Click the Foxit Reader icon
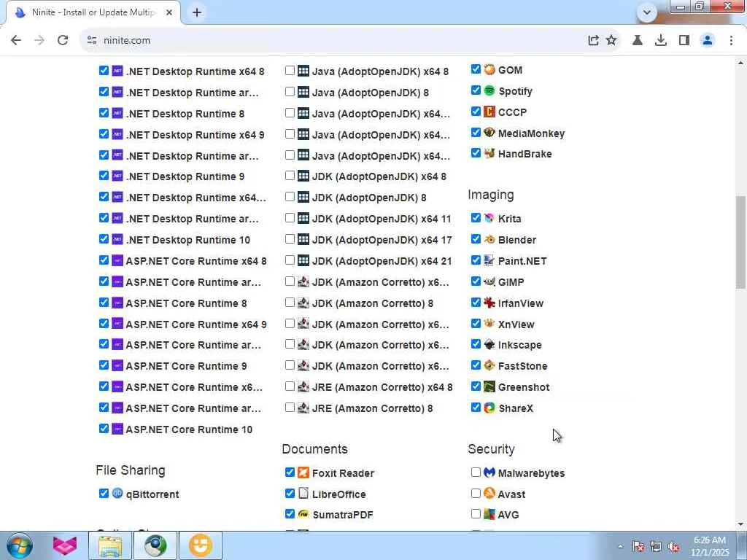Screen dimensions: 747x560 [303, 472]
